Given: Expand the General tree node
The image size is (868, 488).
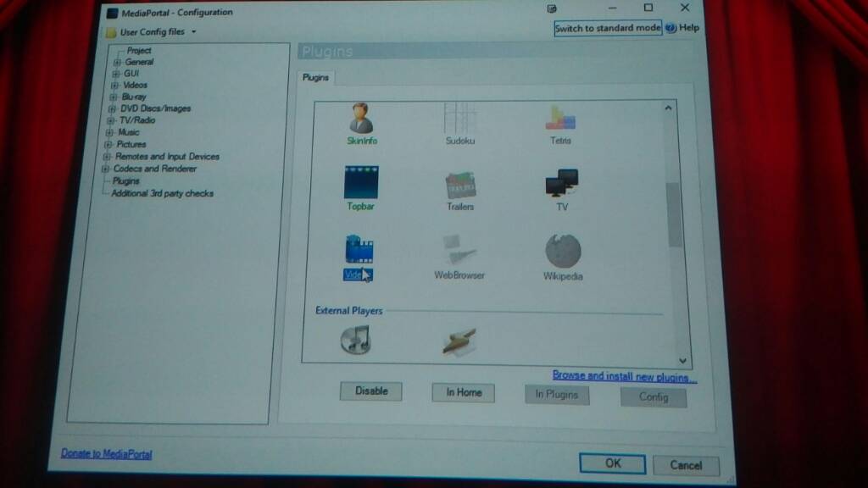Looking at the screenshot, I should tap(117, 62).
